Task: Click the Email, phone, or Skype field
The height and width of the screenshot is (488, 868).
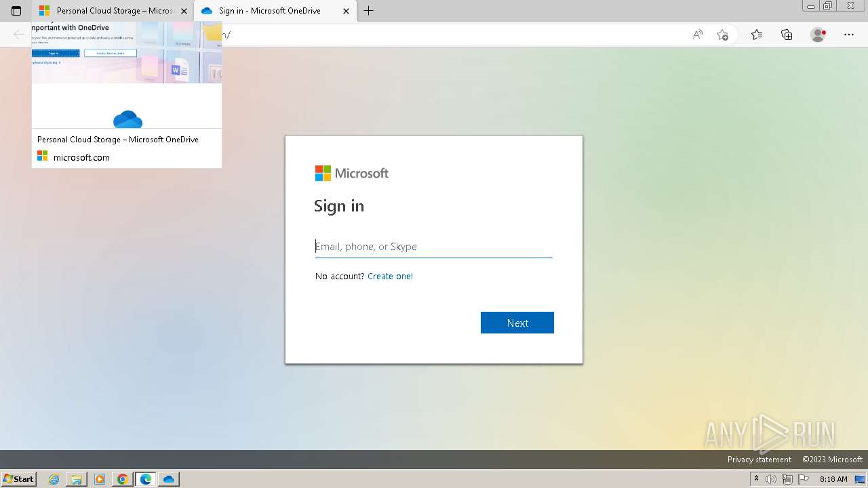Action: [x=434, y=247]
